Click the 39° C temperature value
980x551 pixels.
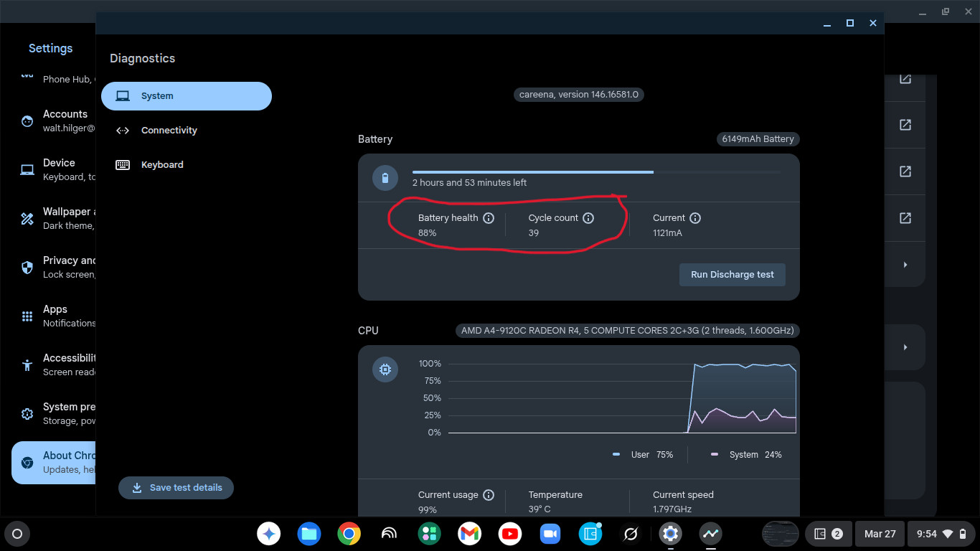point(540,509)
